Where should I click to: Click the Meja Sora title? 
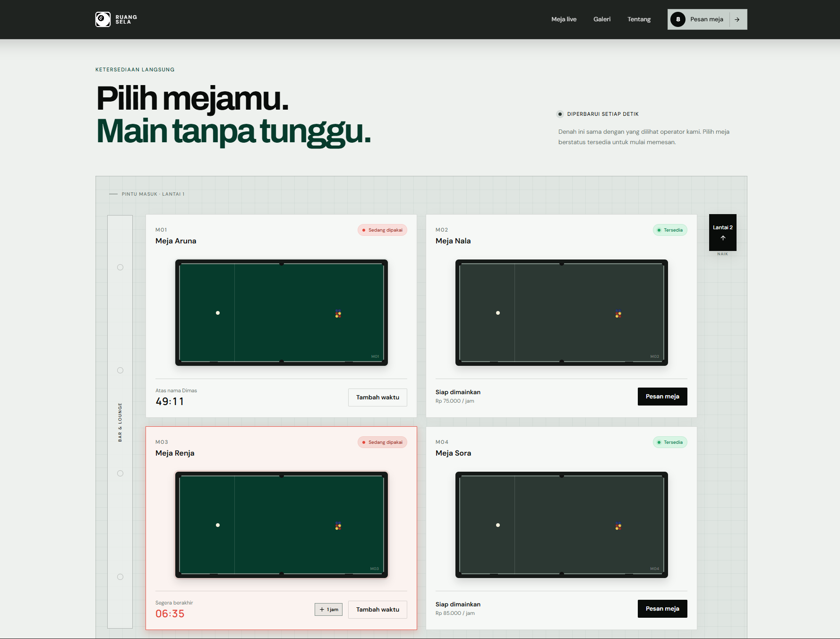(x=453, y=453)
